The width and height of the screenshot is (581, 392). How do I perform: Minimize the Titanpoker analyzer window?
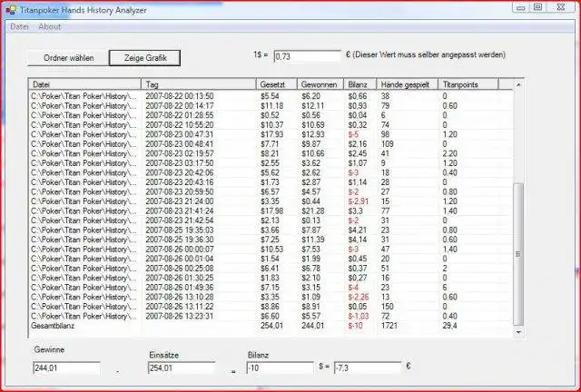pos(521,7)
